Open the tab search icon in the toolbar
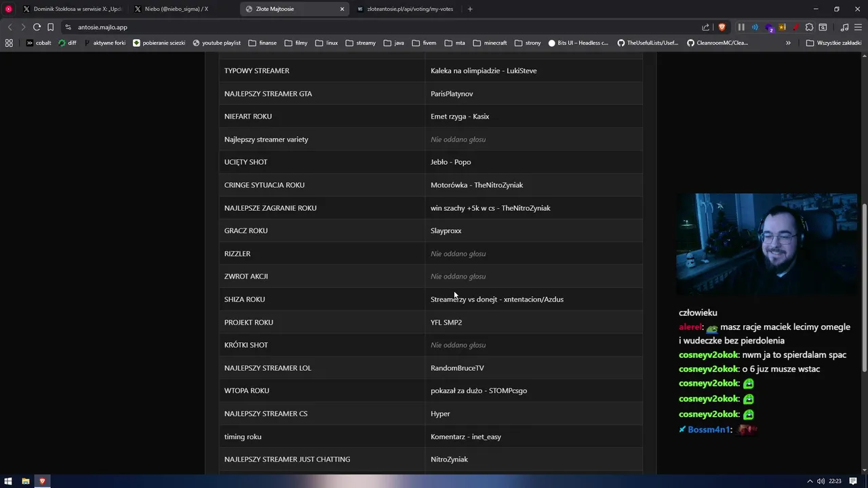This screenshot has height=488, width=868. coord(823,27)
